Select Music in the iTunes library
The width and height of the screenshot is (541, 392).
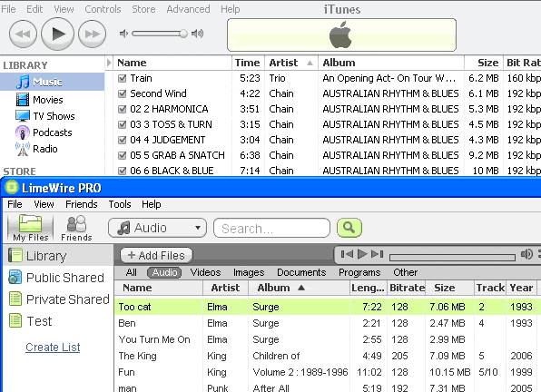pyautogui.click(x=52, y=82)
